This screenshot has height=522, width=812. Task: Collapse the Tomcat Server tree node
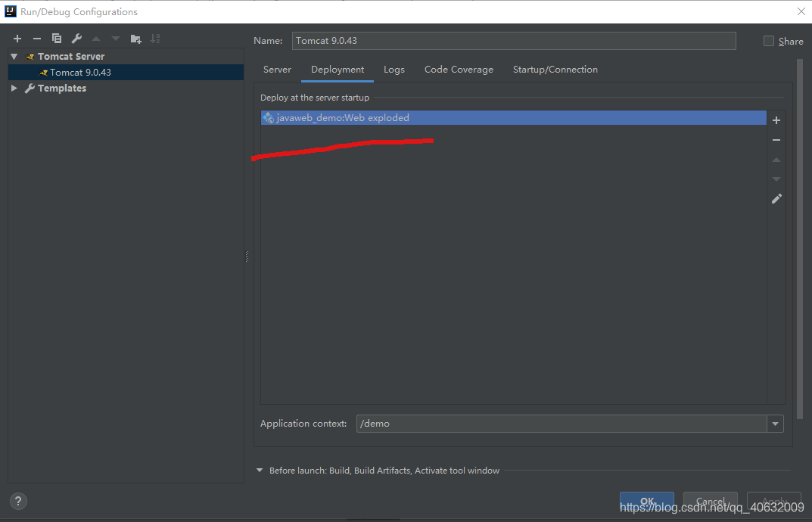pos(14,56)
